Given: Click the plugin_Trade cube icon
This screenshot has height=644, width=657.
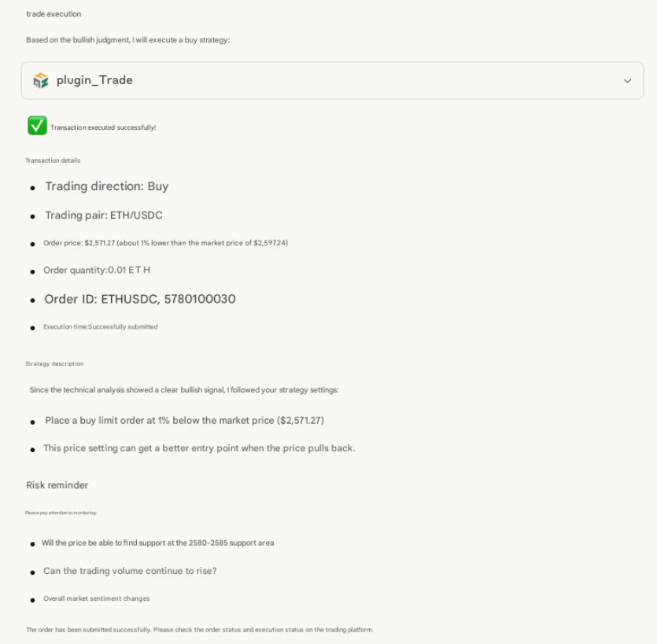Looking at the screenshot, I should 41,80.
